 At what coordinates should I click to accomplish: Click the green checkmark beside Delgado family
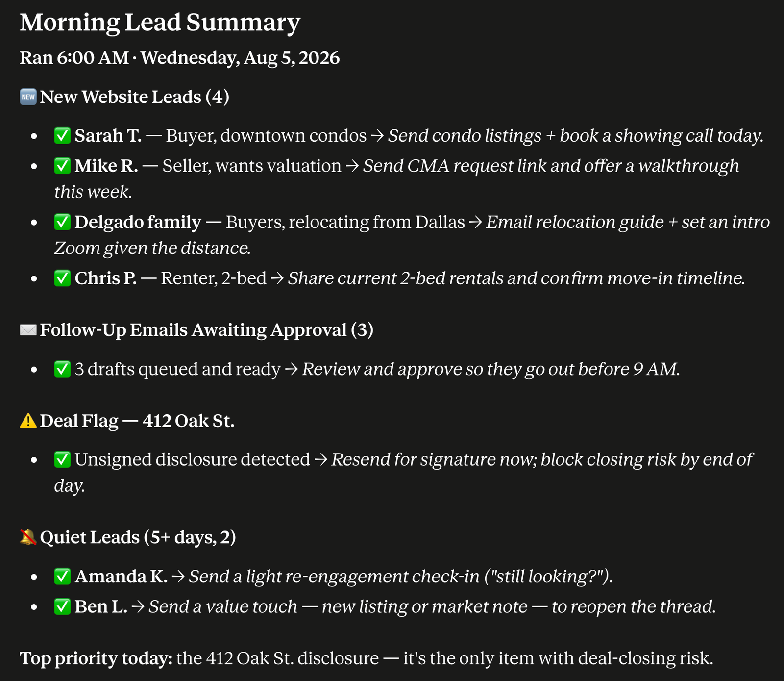(x=62, y=222)
